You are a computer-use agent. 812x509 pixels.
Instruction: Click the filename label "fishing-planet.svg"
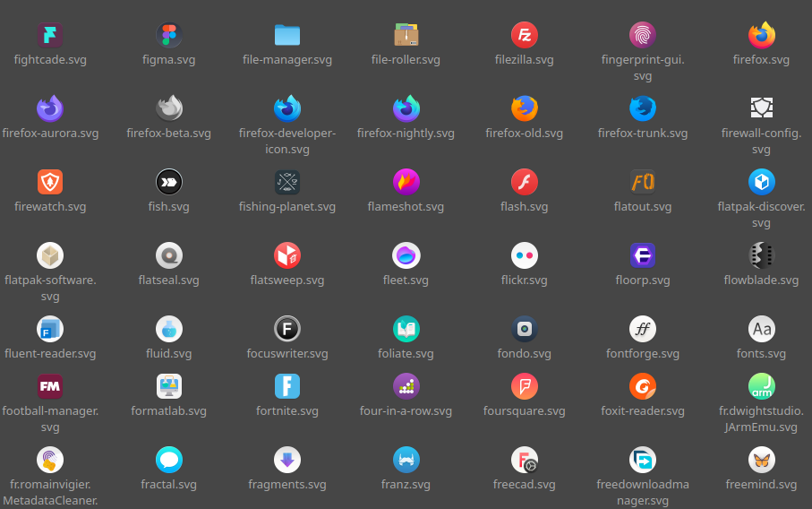pyautogui.click(x=287, y=207)
